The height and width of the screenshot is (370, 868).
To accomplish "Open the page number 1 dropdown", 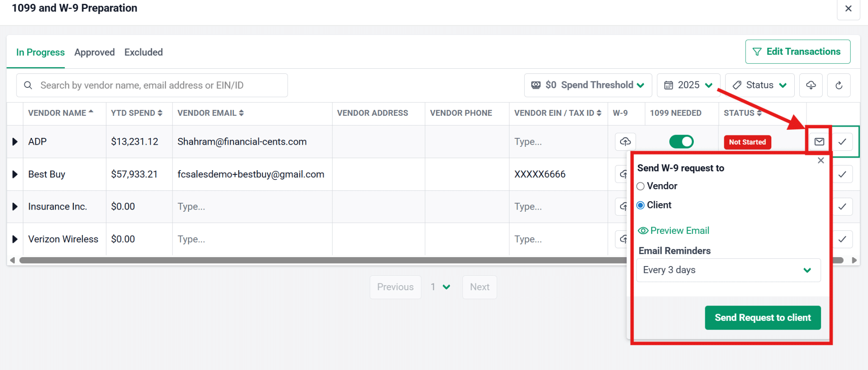I will click(441, 287).
